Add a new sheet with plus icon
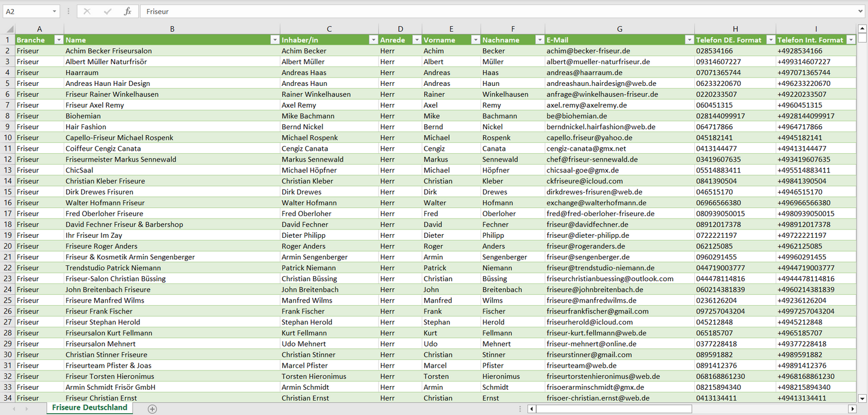This screenshot has width=868, height=415. pos(153,408)
